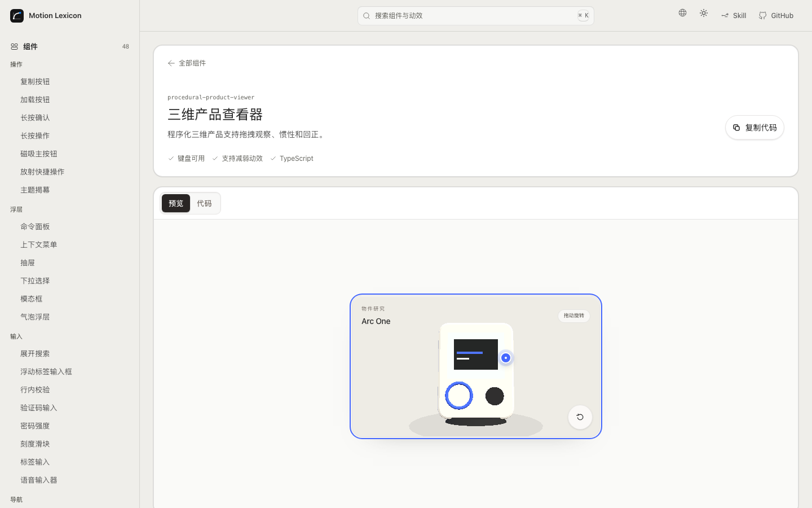Open 浮动标签输入框 in sidebar
This screenshot has width=812, height=508.
pos(46,372)
